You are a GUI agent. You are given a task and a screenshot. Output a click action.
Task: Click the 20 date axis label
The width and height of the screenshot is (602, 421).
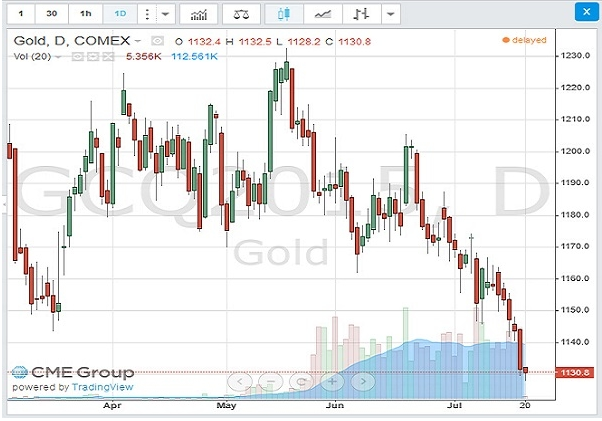(525, 405)
